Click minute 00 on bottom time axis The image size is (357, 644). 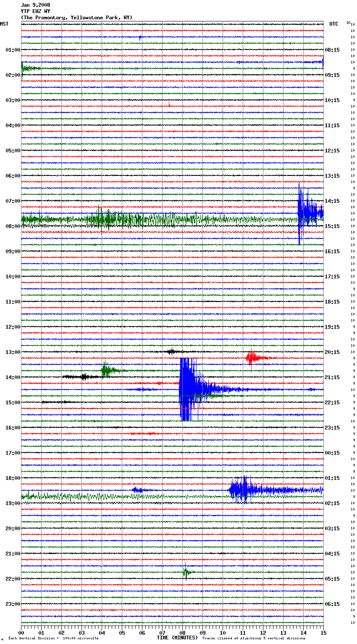tap(21, 633)
